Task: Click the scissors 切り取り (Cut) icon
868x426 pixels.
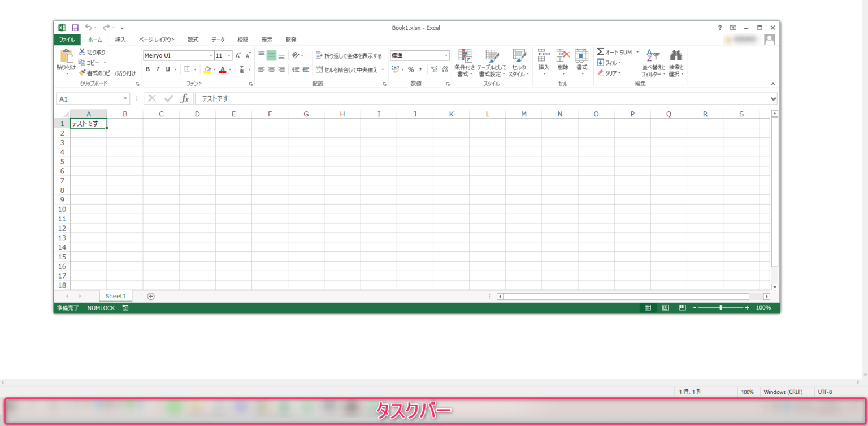Action: (x=82, y=52)
